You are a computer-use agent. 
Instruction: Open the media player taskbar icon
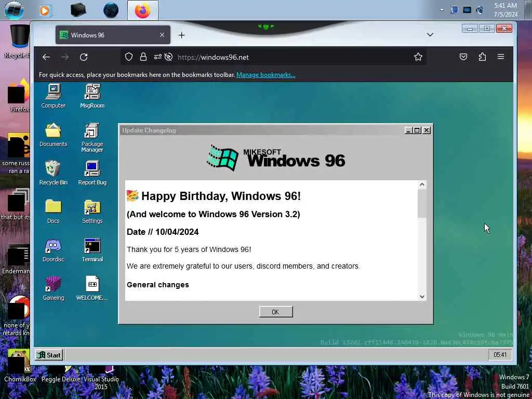[x=45, y=10]
